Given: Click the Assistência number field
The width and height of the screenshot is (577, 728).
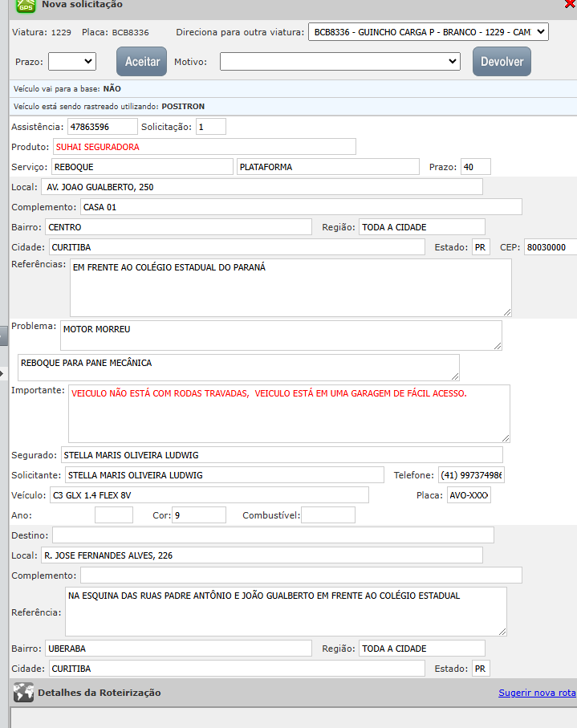Looking at the screenshot, I should tap(102, 127).
